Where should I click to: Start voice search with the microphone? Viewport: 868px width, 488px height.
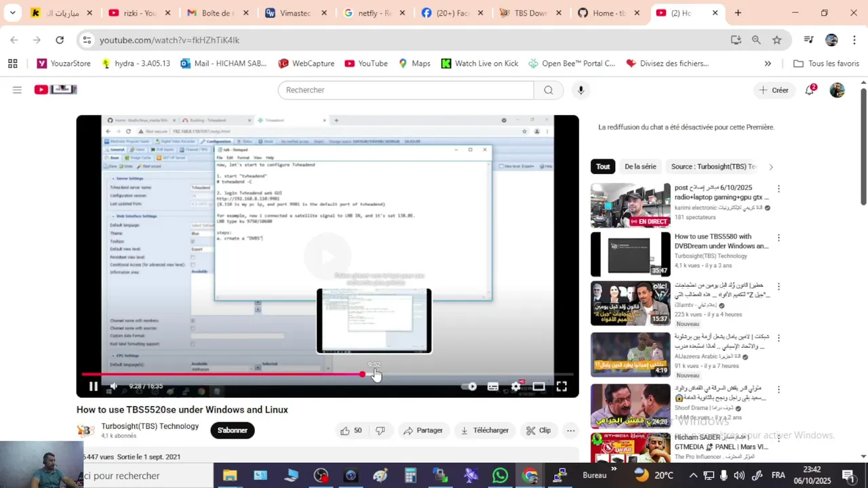[580, 90]
